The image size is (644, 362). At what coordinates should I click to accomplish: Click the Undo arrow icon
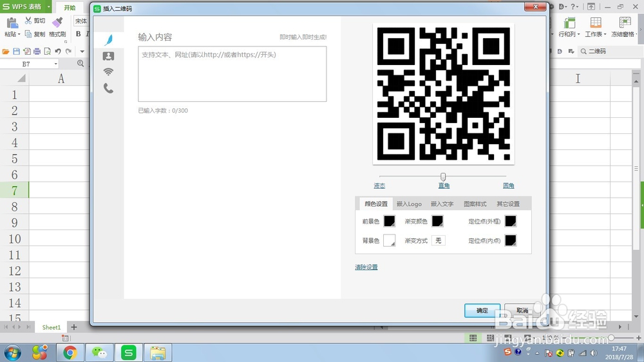pyautogui.click(x=58, y=52)
